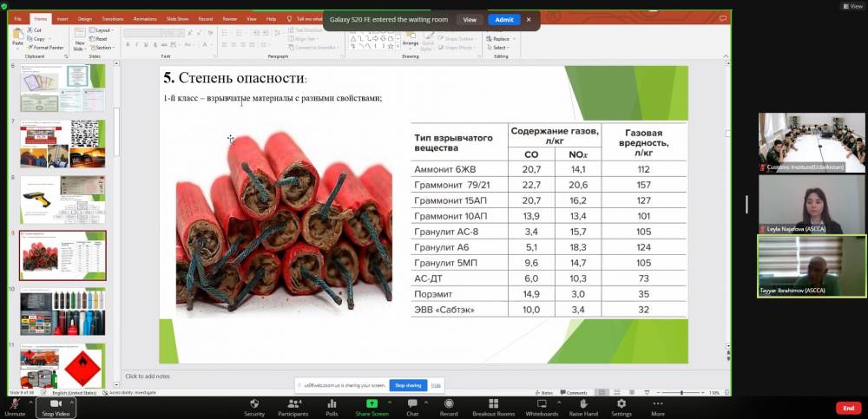Activate Format Painter

click(x=45, y=48)
